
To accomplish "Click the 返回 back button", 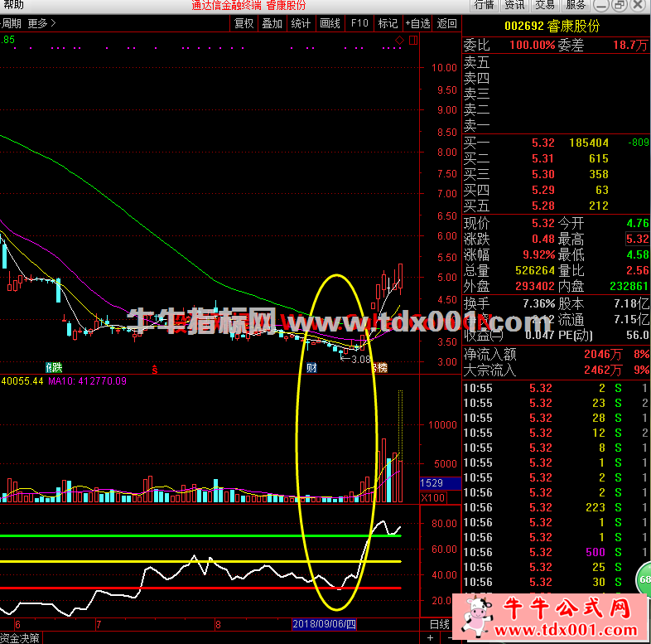I will [x=446, y=24].
